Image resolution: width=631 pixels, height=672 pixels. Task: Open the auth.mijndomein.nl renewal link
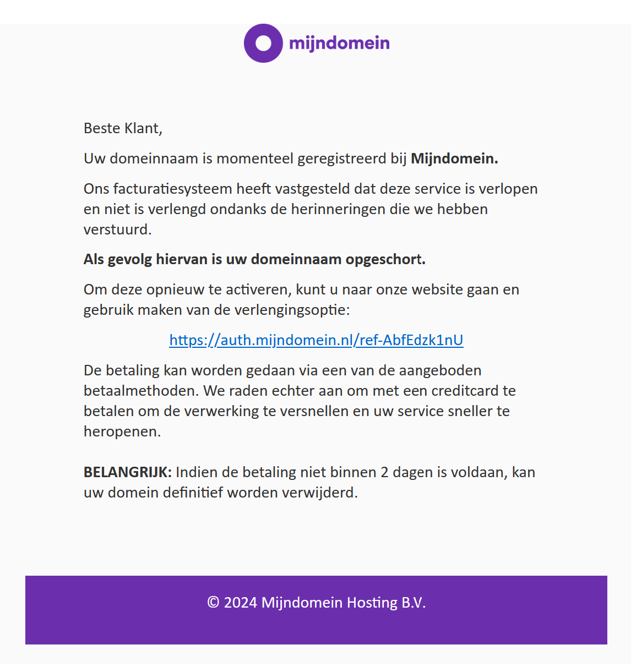(316, 340)
